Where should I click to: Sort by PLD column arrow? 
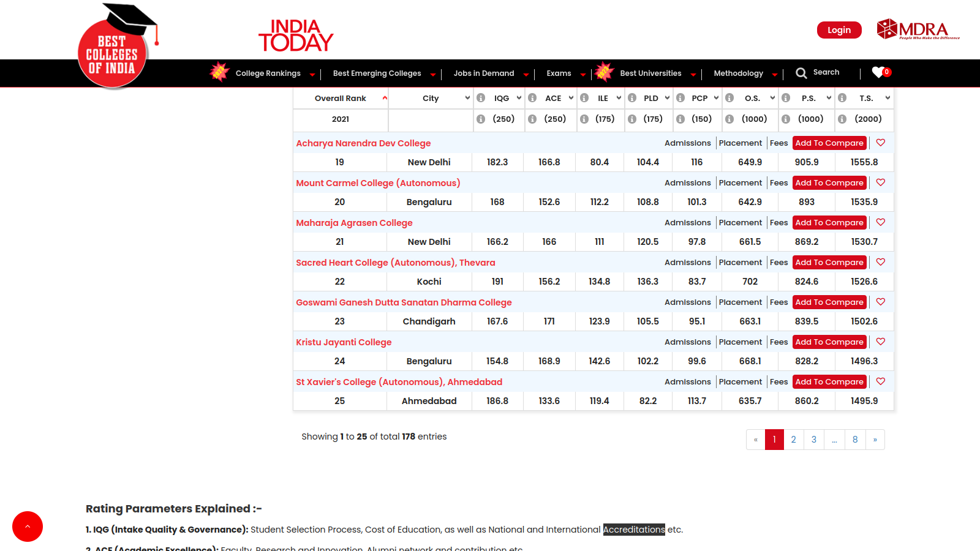click(x=667, y=98)
